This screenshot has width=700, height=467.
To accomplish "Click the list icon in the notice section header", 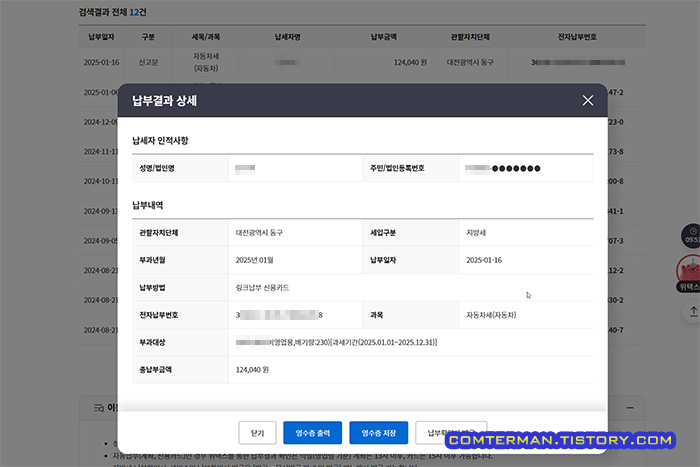I will pos(99,408).
